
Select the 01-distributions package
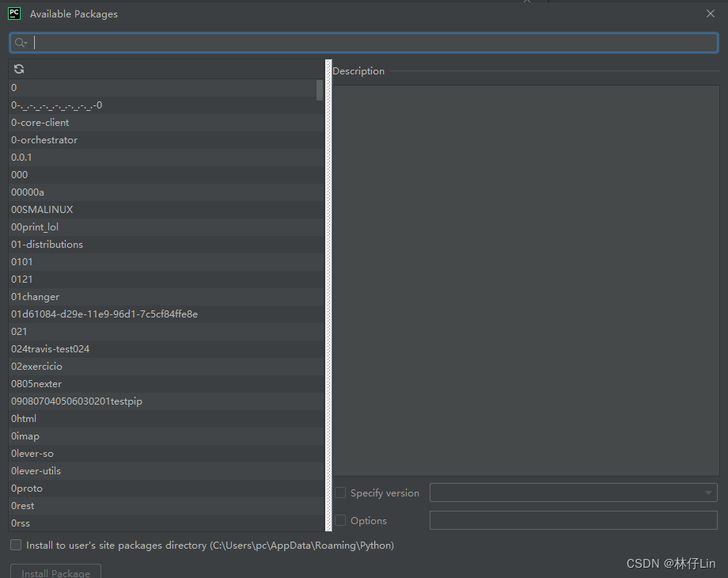pos(166,245)
